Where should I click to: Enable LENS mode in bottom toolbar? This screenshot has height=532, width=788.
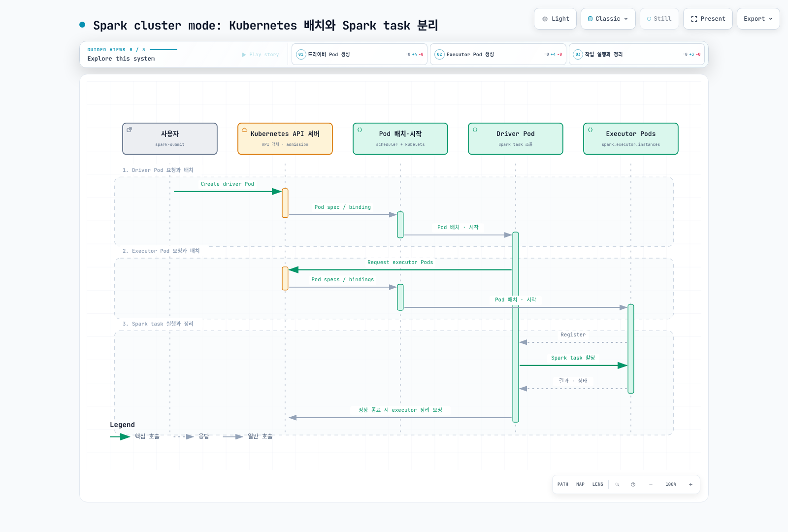pyautogui.click(x=598, y=484)
